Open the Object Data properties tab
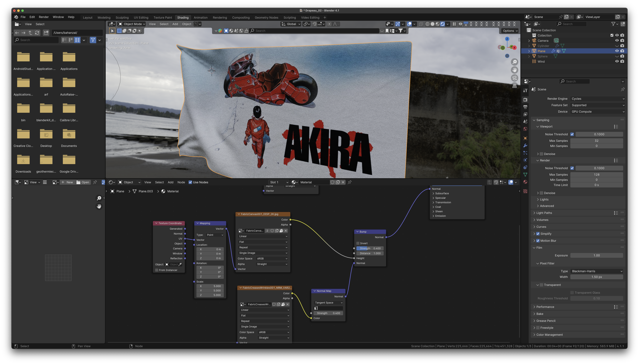This screenshot has width=639, height=364. pos(525,175)
